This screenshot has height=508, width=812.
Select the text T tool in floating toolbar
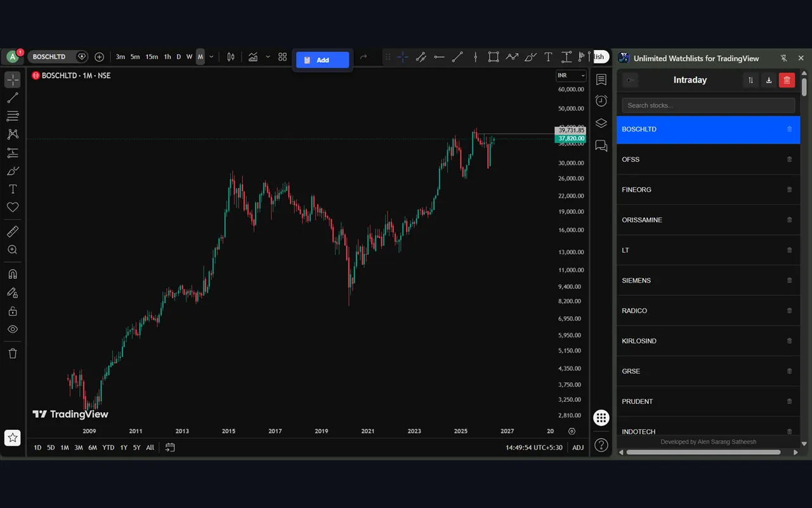point(548,57)
